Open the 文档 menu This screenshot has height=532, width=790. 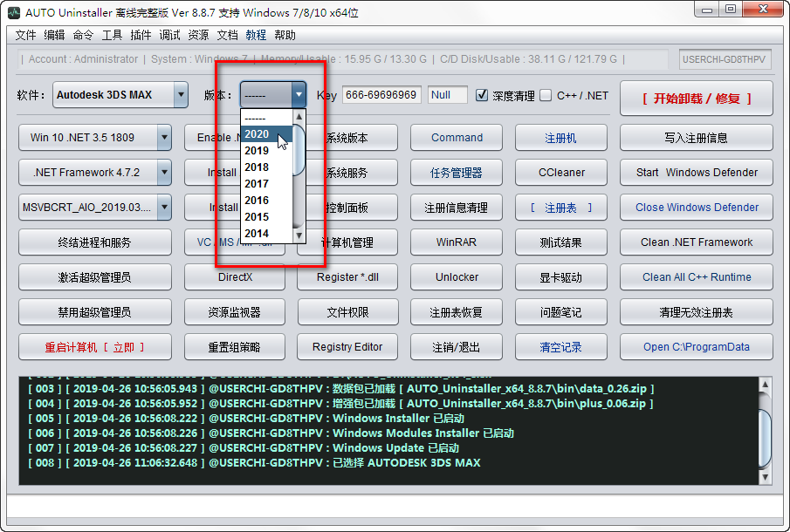(227, 35)
